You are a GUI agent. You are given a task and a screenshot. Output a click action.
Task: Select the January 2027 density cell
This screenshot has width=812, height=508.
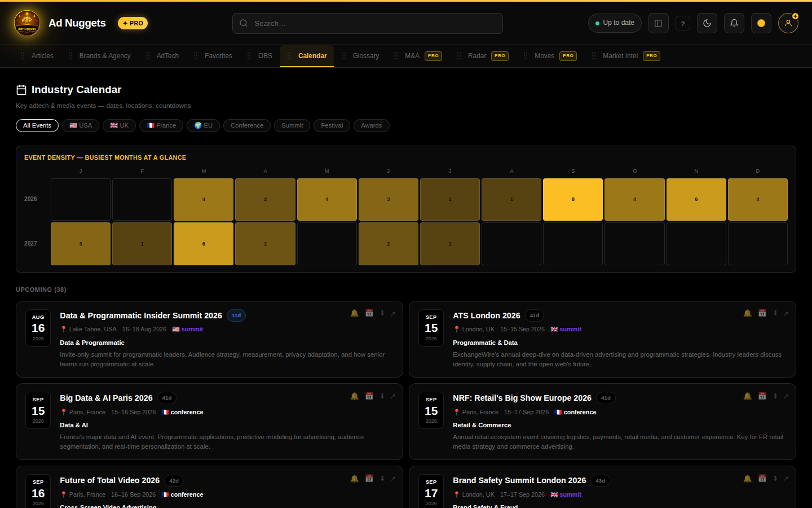tap(81, 244)
